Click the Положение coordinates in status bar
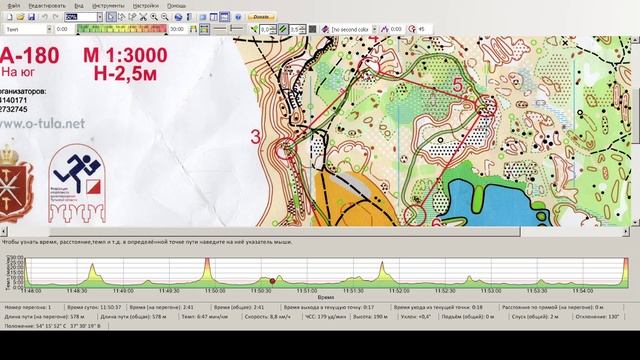Screen dimensions: 640x360 52,326
